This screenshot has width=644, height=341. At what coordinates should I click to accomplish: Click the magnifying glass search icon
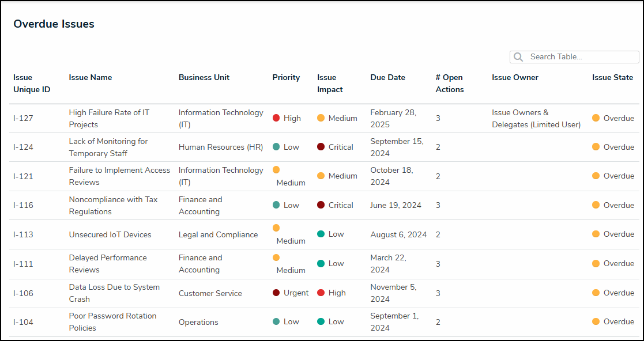click(x=518, y=57)
